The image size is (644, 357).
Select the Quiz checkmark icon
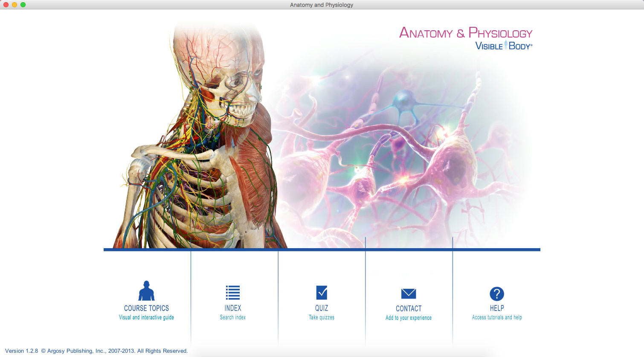(x=322, y=293)
